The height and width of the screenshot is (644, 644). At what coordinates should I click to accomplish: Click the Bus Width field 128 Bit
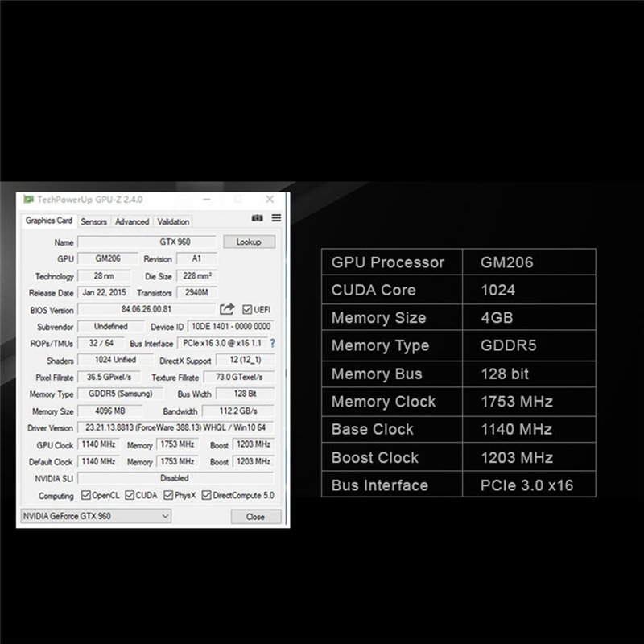(x=246, y=394)
